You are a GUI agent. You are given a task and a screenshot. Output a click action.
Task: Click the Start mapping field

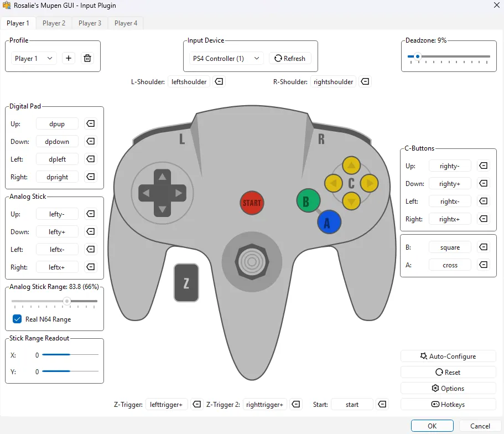(352, 405)
